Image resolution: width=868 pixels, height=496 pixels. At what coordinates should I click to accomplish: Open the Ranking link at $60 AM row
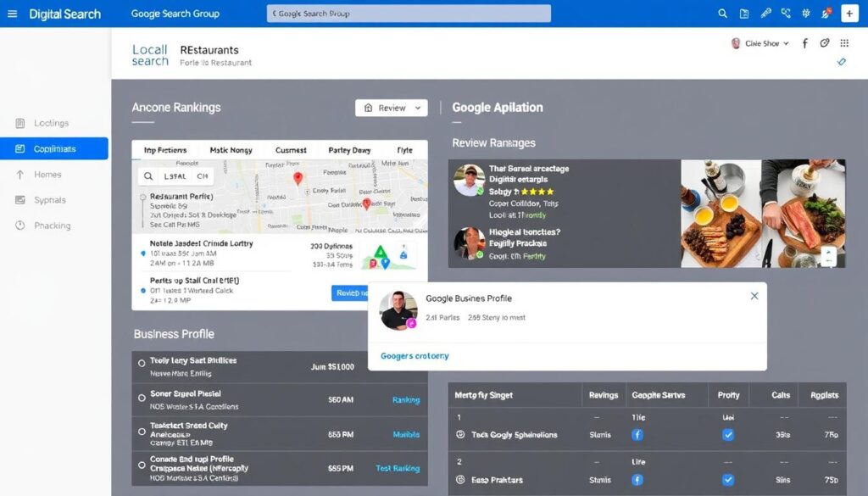(406, 399)
